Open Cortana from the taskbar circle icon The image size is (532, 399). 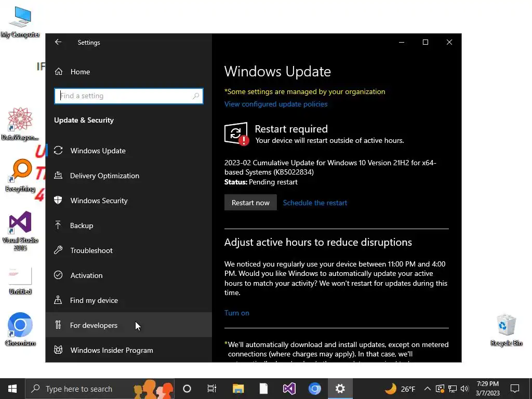[x=187, y=389]
